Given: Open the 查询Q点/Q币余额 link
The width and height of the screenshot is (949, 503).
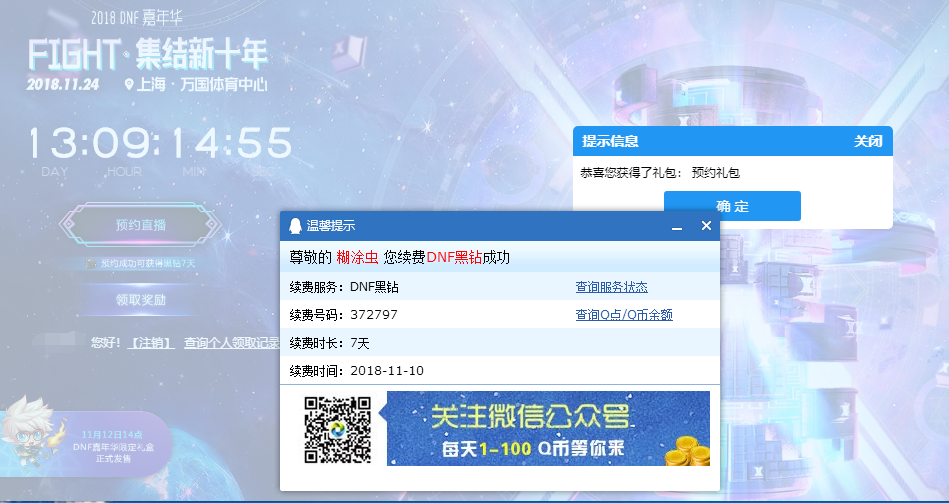Looking at the screenshot, I should 624,315.
